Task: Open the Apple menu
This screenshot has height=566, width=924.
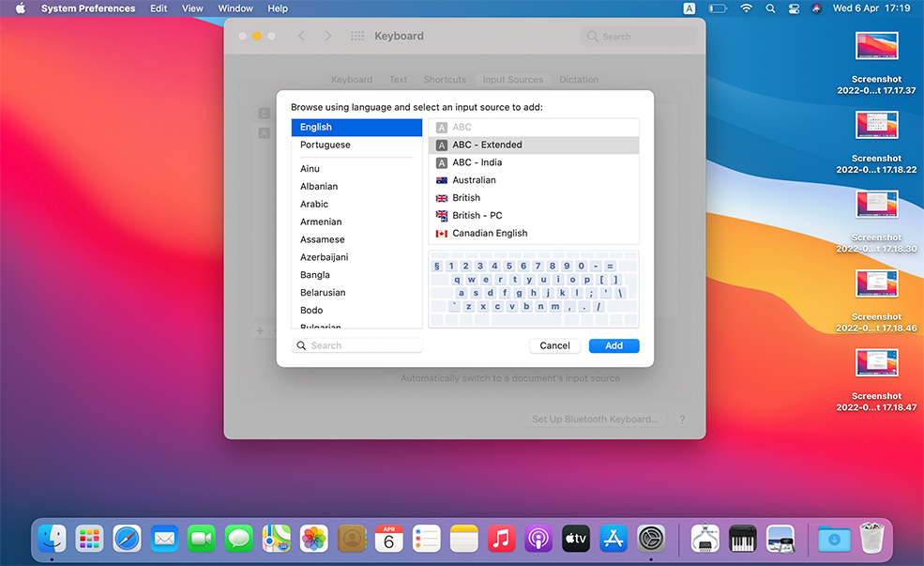Action: 21,8
